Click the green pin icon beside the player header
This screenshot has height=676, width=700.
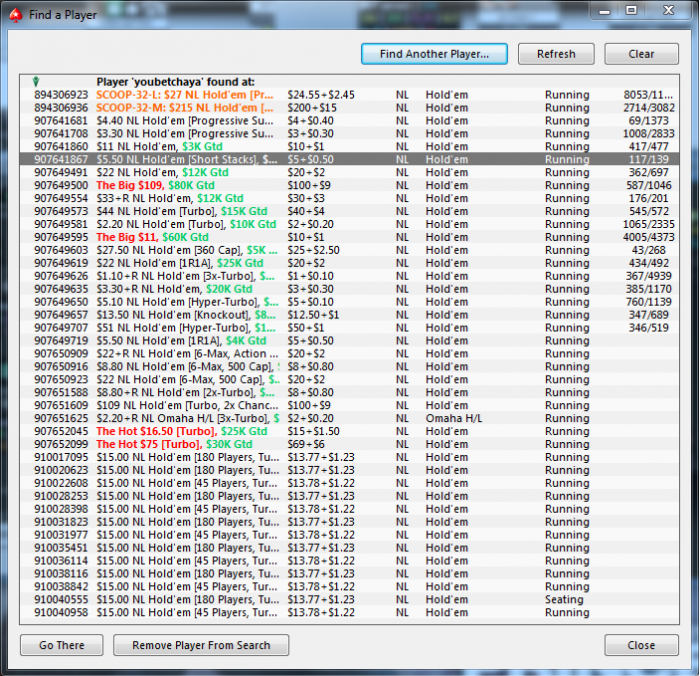click(36, 81)
